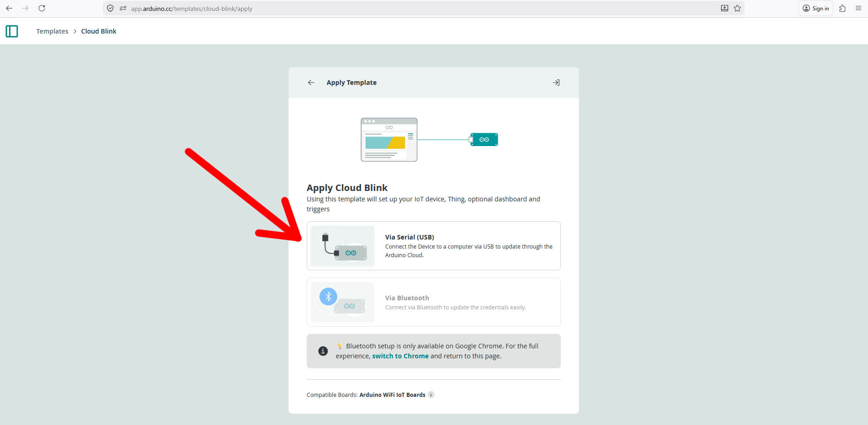Click the info icon in Bluetooth notice

pyautogui.click(x=323, y=351)
